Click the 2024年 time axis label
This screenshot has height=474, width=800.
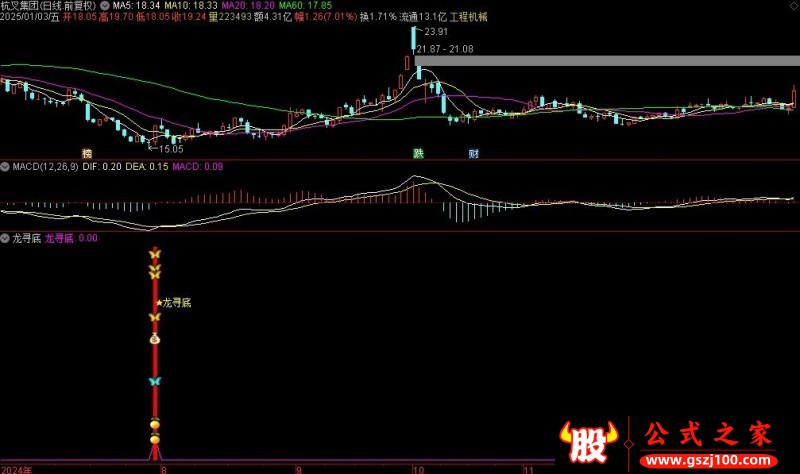pyautogui.click(x=16, y=470)
